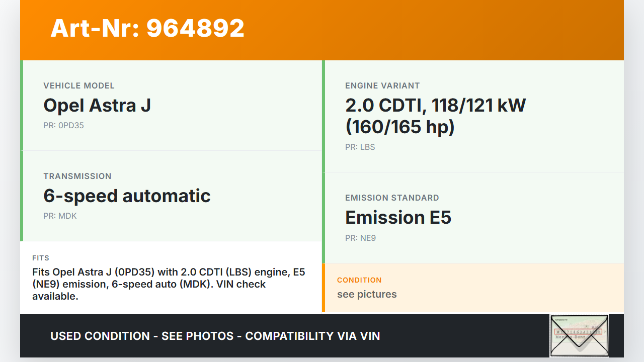Click the CONDITION label
Screen dimensions: 644x362
pos(359,280)
